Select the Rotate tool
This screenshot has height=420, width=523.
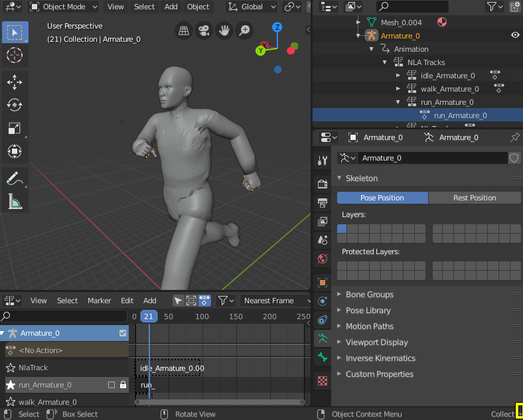(15, 105)
